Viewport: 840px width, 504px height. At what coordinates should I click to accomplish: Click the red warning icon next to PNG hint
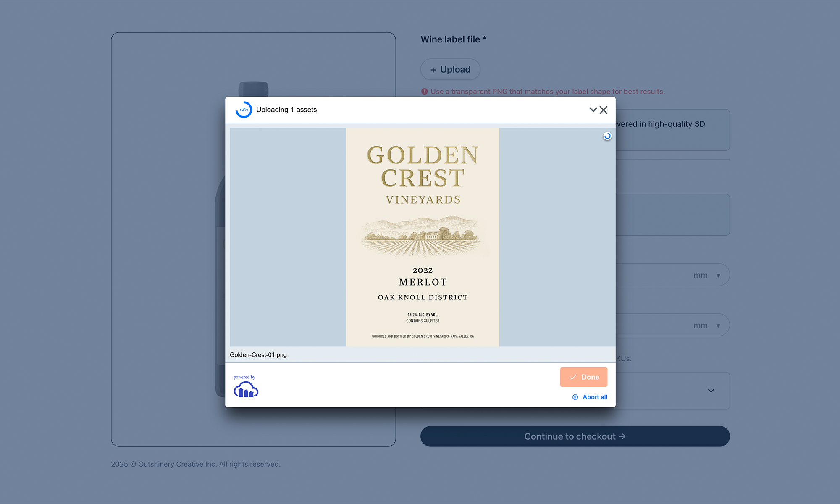[425, 92]
